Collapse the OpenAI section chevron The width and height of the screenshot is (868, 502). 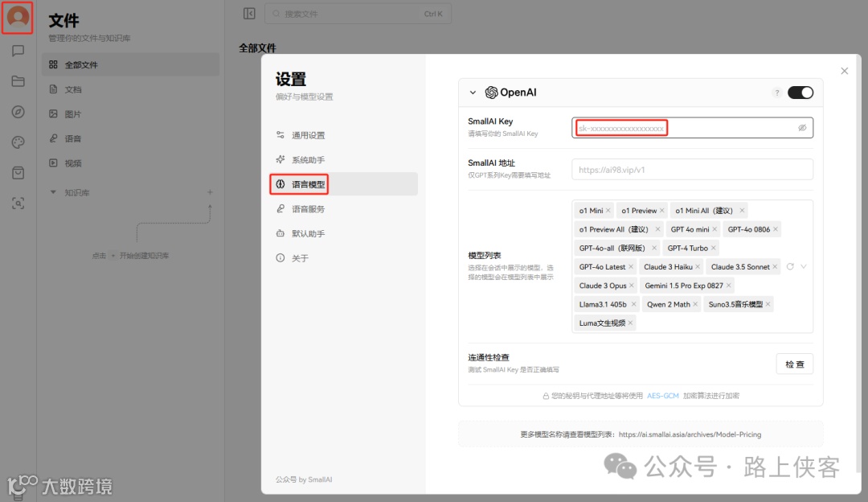(473, 93)
